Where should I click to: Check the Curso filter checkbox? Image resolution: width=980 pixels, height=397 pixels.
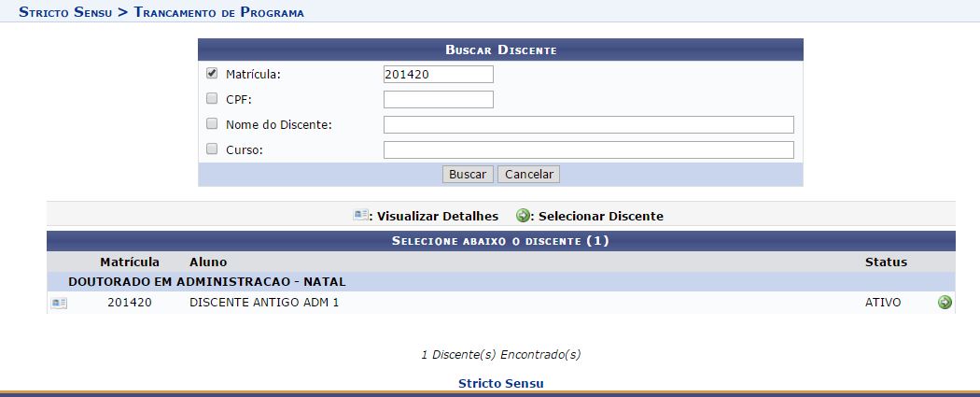click(212, 149)
